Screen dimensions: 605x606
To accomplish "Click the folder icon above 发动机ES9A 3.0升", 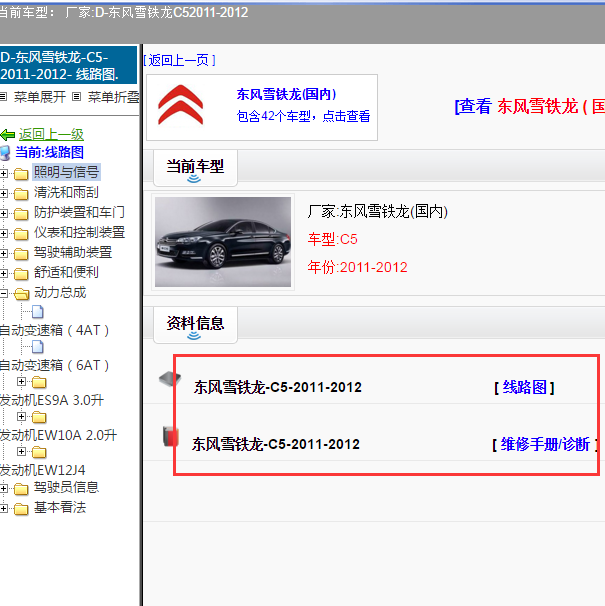I will click(x=39, y=382).
